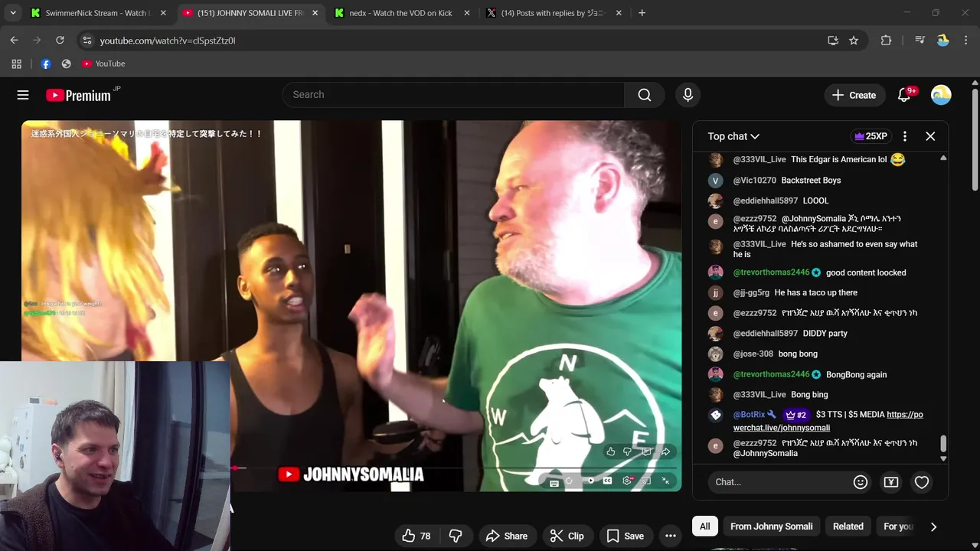Open player settings gear

pos(627,481)
